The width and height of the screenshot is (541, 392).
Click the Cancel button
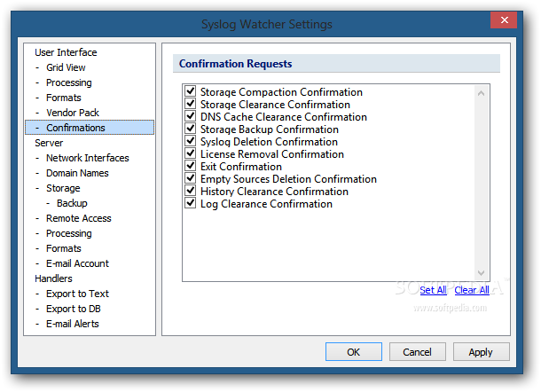(x=417, y=352)
